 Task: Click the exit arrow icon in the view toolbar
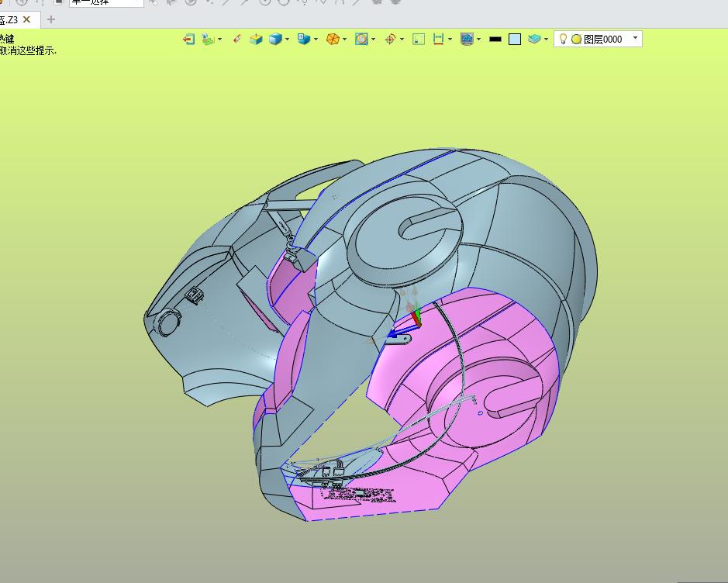coord(188,40)
